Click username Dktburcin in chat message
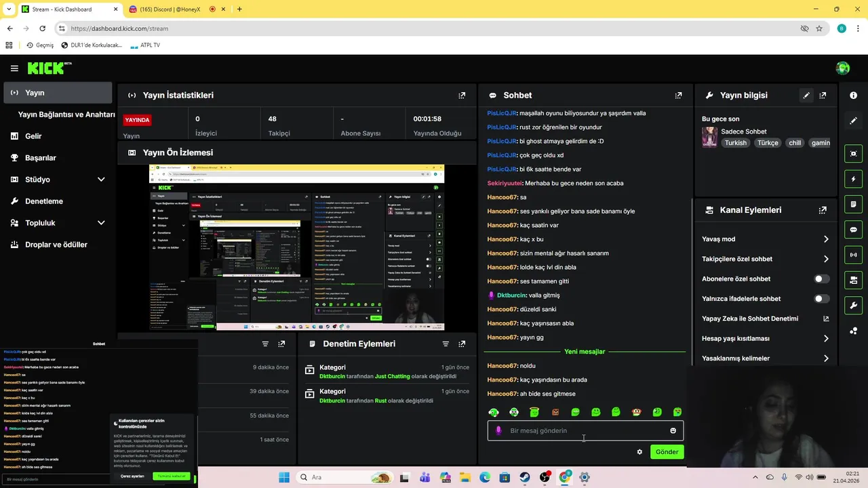The height and width of the screenshot is (488, 868). tap(511, 296)
